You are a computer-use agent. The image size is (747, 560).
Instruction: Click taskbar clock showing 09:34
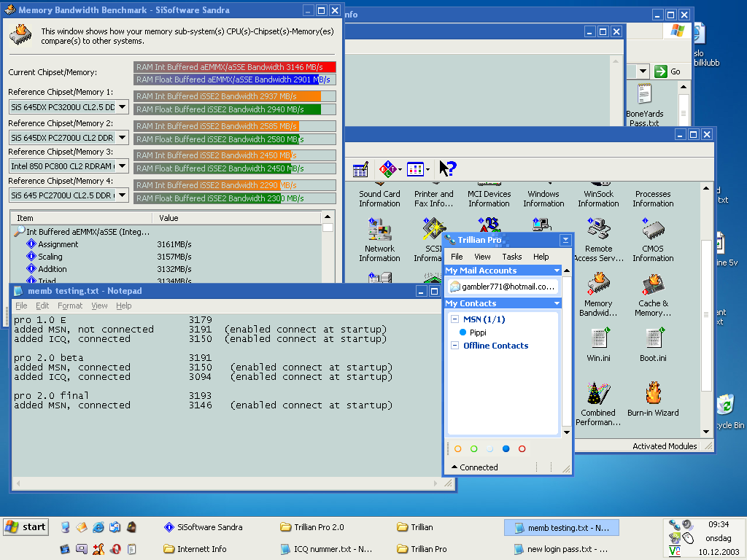pos(719,524)
